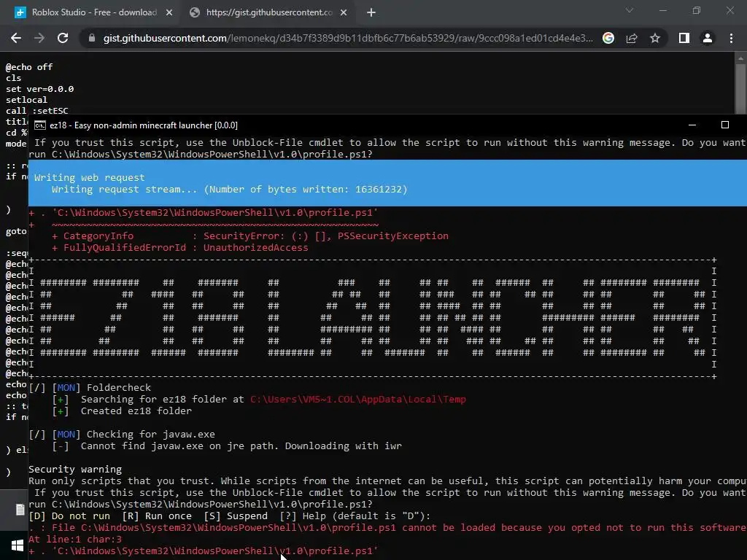Screen dimensions: 747x560
Task: Open the Windows Start menu
Action: click(x=18, y=545)
